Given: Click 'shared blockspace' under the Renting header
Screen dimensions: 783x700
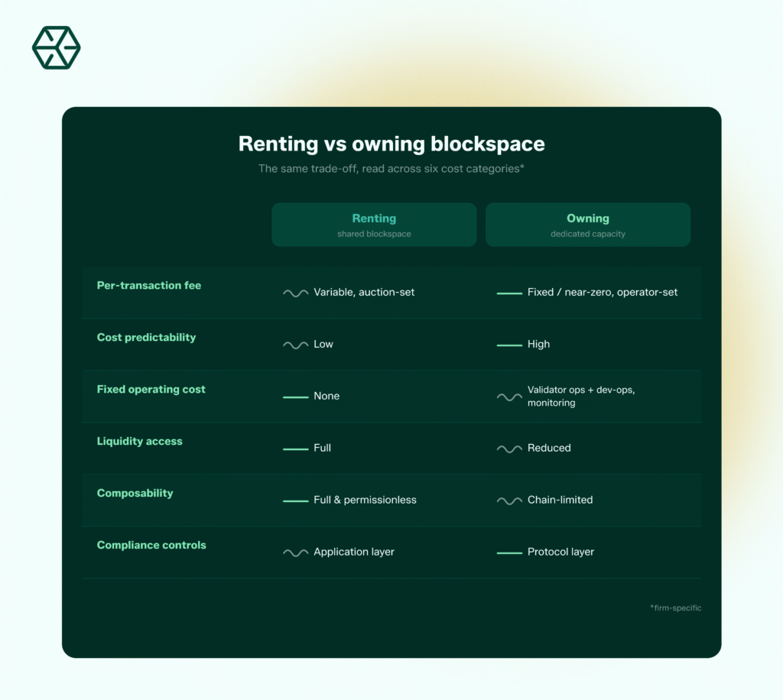Looking at the screenshot, I should [374, 234].
